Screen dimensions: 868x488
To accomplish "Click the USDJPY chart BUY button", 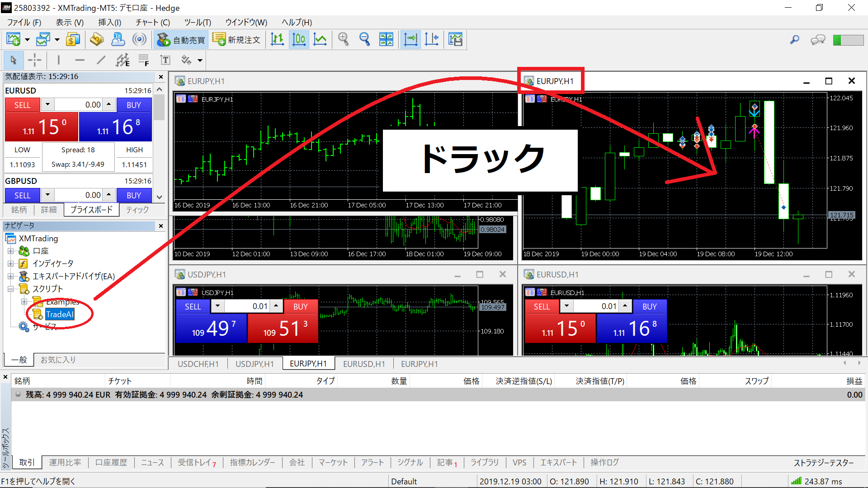I will [300, 306].
